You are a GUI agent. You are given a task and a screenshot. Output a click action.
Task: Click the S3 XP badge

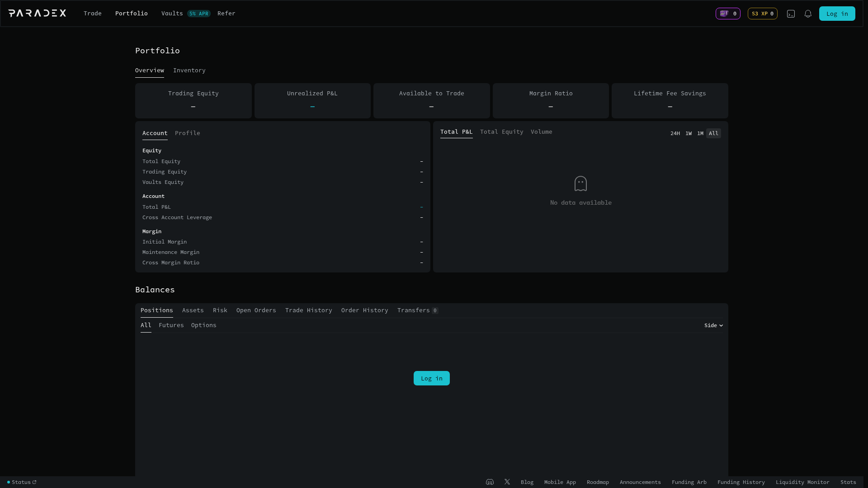(x=762, y=14)
